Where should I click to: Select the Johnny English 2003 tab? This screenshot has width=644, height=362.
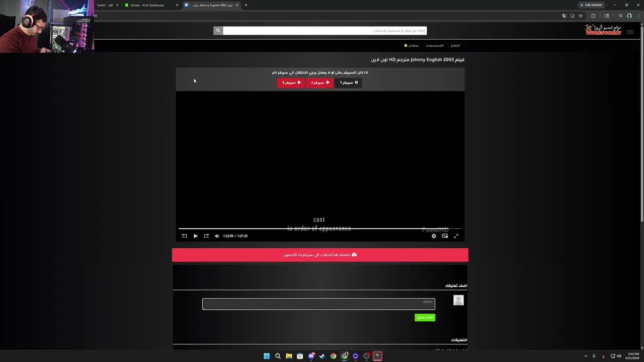211,5
